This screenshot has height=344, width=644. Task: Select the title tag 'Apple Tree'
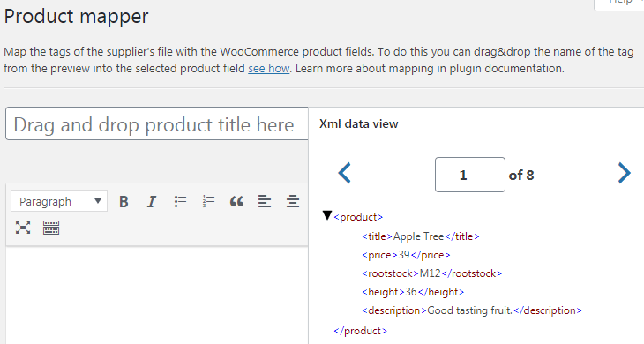tap(421, 236)
